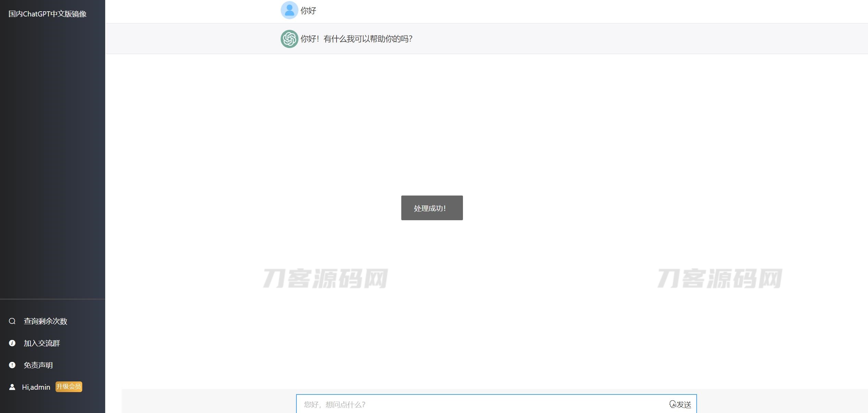
Task: Click the left 刀客源码网 watermark
Action: click(x=325, y=278)
